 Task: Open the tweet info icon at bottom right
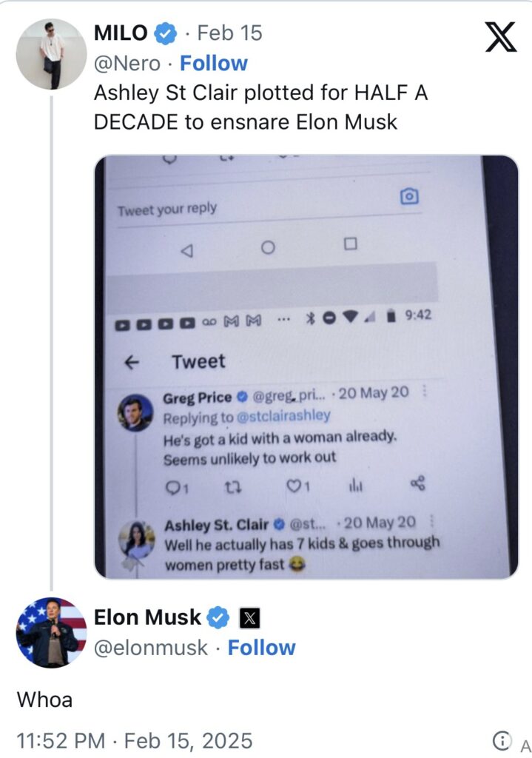click(x=502, y=740)
